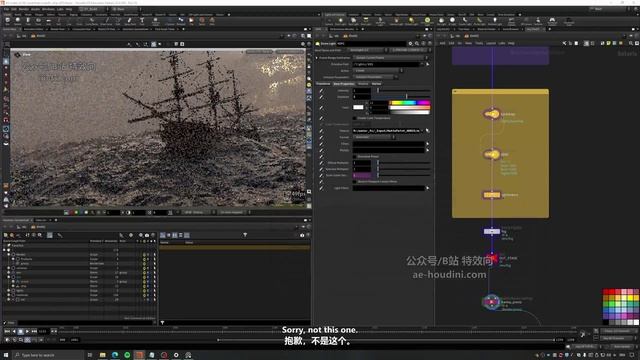This screenshot has height=360, width=640.
Task: Select the Helix shelf tool
Action: [212, 21]
